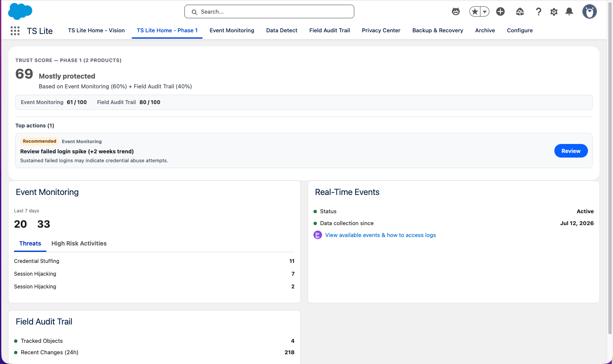The width and height of the screenshot is (613, 364).
Task: Open the Field Audit Trail navigation tab
Action: tap(330, 31)
